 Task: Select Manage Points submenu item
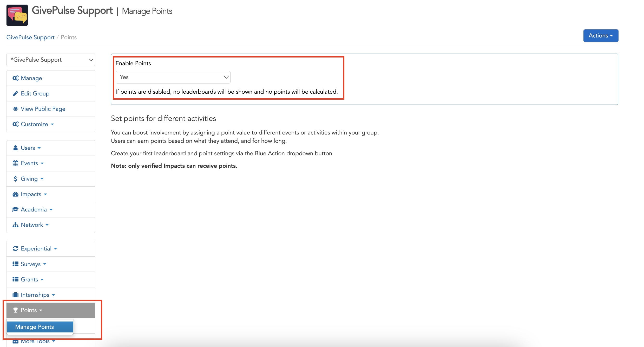click(x=40, y=327)
